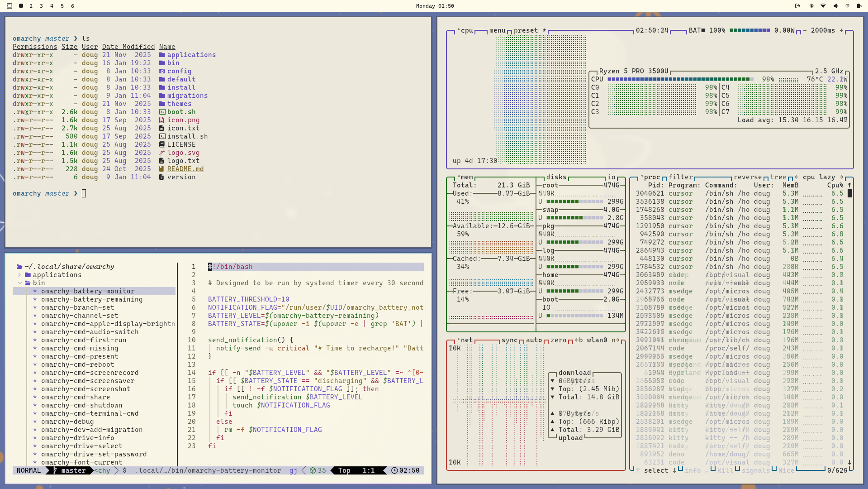Viewport: 868px width, 489px height.
Task: Switch to workspace 6 in top bar
Action: click(x=72, y=6)
